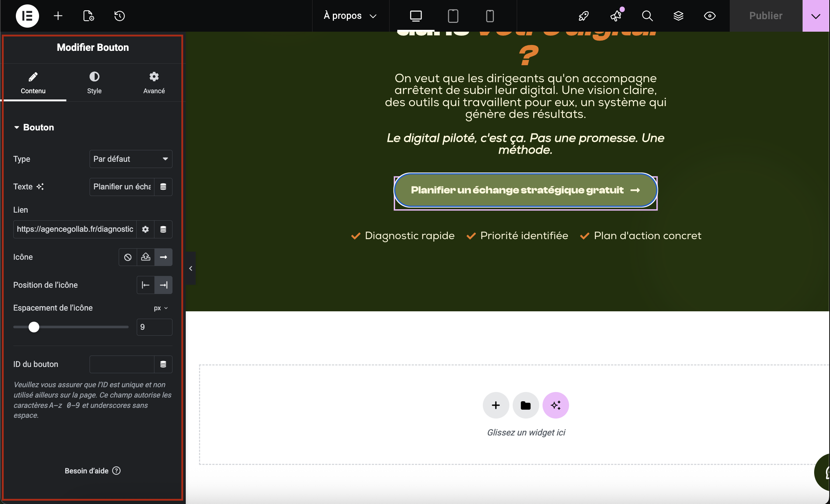Click the Publier button
Screen dimensions: 830x504
766,16
